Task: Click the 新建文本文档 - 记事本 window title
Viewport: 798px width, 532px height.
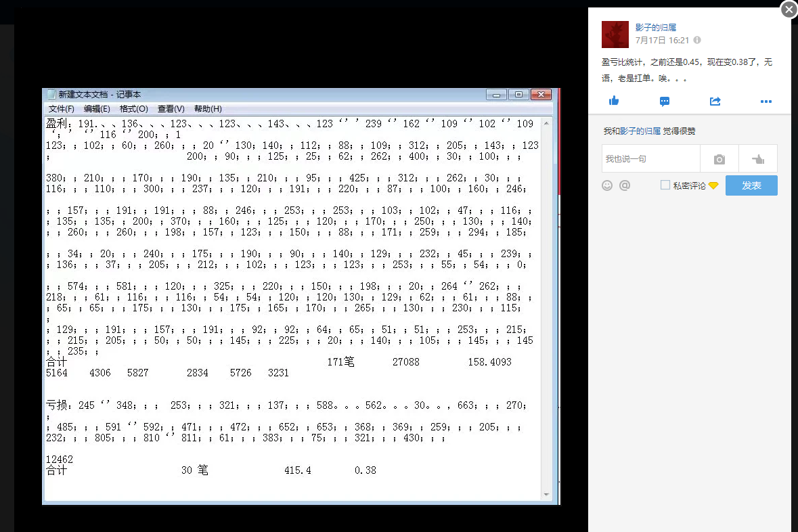Action: tap(99, 95)
